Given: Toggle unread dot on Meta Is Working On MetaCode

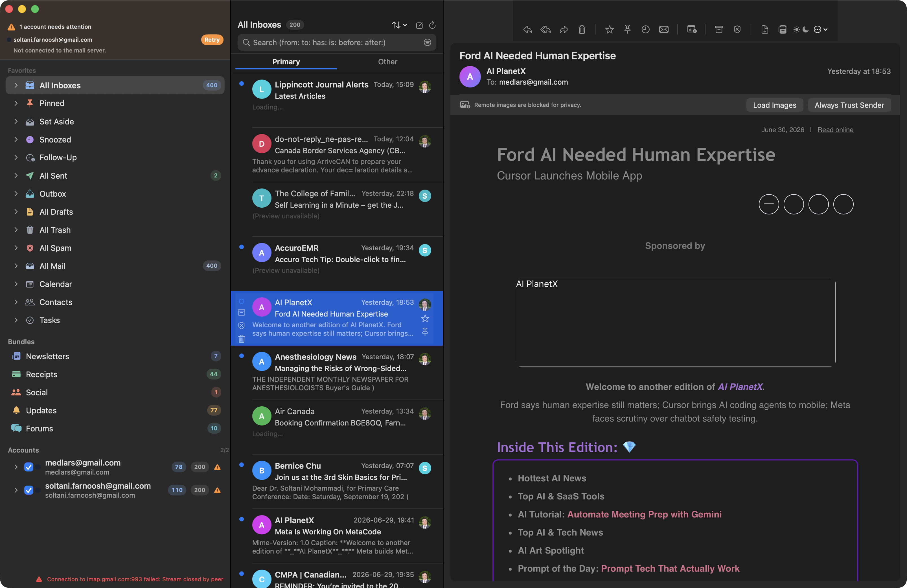Looking at the screenshot, I should click(x=241, y=519).
